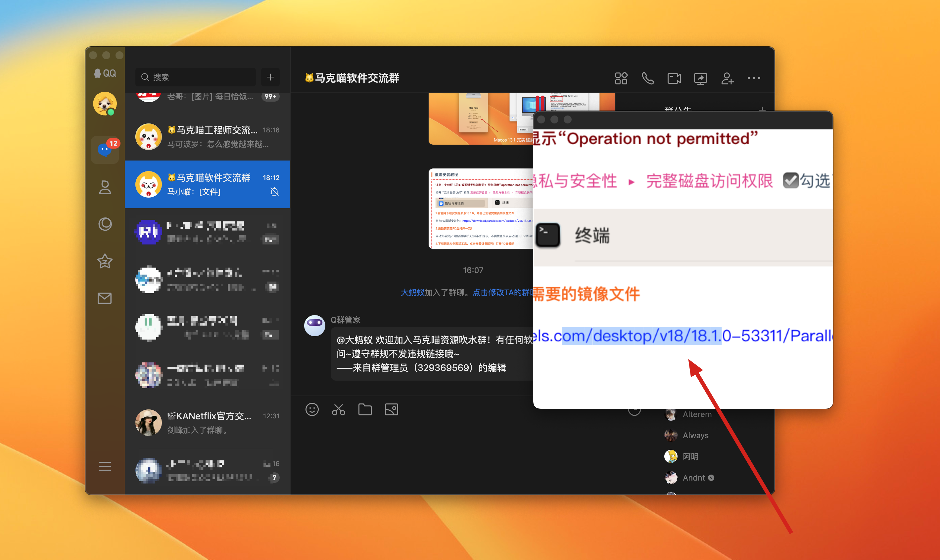Toggle mute bell on 马克喵软件交流群

274,192
